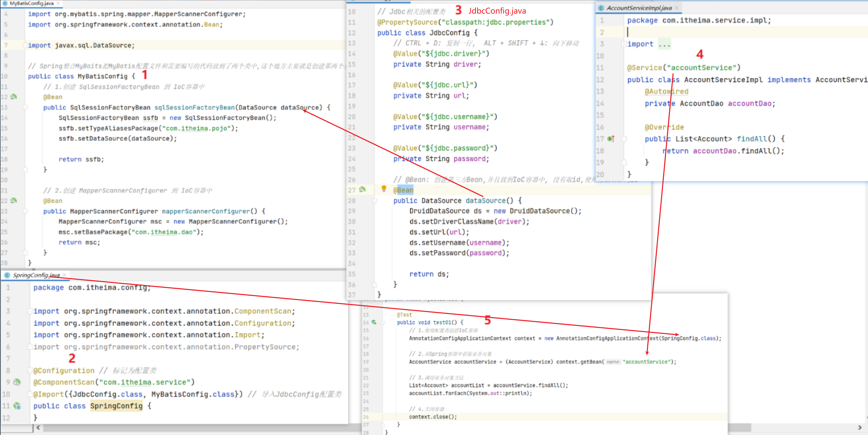Activate the AccountServiceImpl.java tab
868x435 pixels.
click(x=639, y=8)
